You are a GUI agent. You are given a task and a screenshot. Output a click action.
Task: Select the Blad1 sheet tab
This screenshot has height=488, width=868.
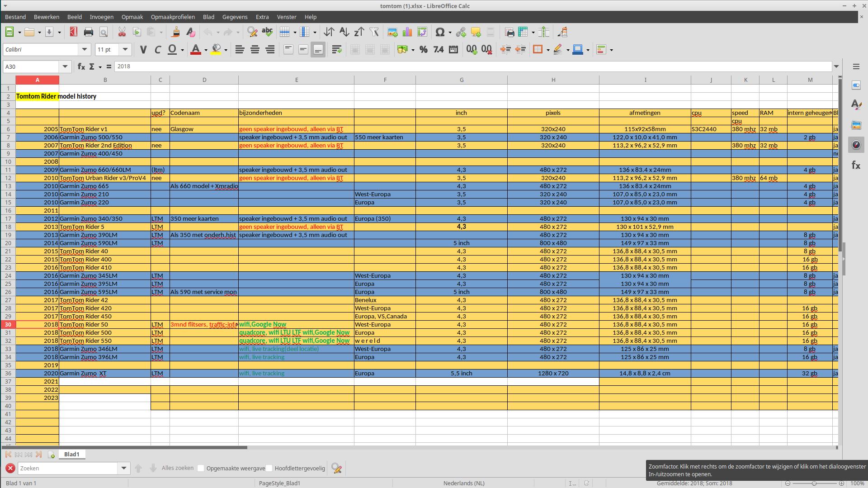tap(71, 455)
